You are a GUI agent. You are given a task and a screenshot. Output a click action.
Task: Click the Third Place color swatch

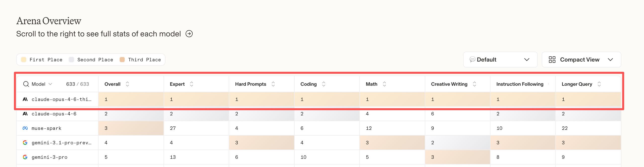coord(122,60)
